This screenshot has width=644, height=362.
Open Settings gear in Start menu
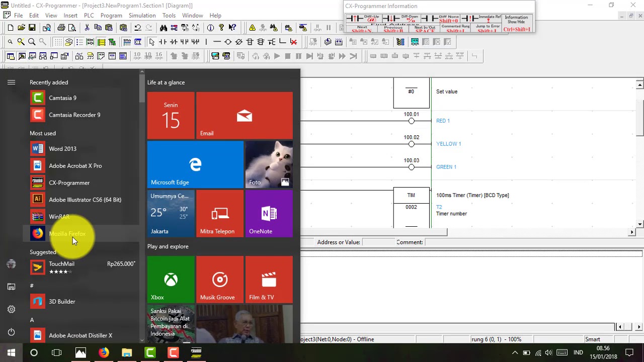point(11,309)
